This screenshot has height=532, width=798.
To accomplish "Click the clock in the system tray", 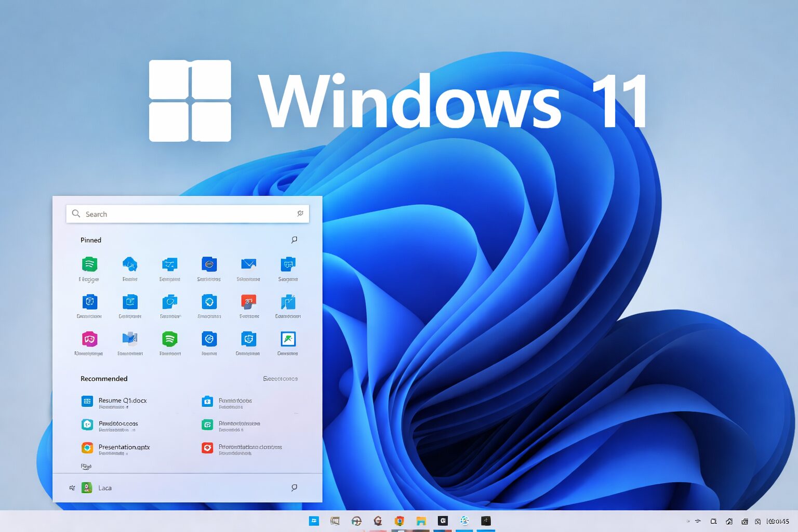I will click(x=777, y=521).
